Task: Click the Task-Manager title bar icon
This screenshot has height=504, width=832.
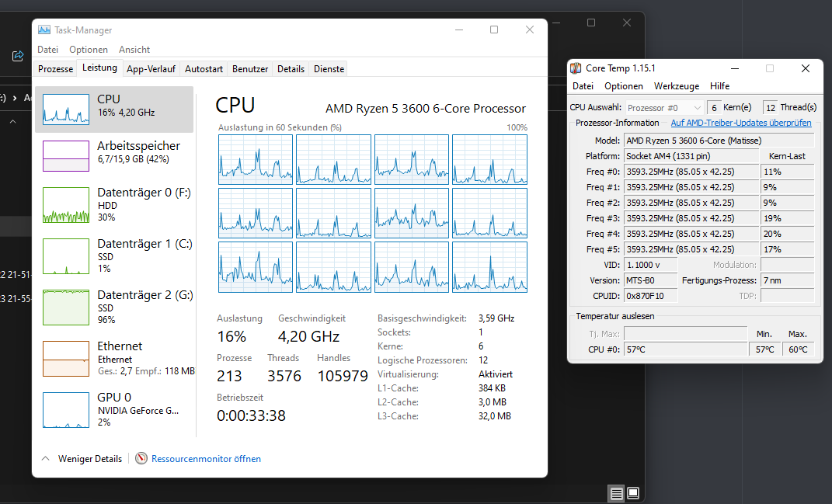Action: 45,30
